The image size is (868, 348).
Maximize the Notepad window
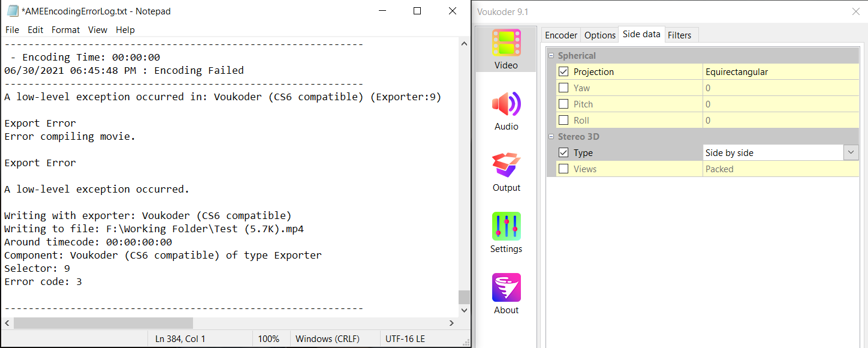pyautogui.click(x=417, y=11)
